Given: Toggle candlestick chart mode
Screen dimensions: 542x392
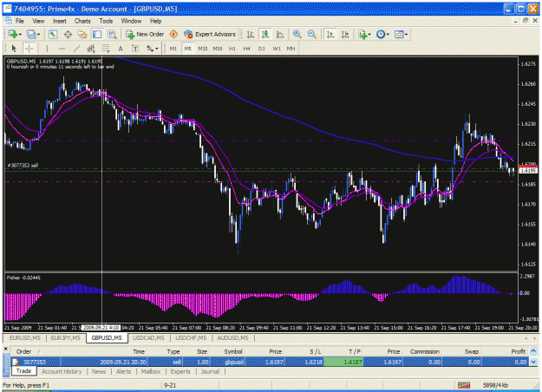Looking at the screenshot, I should 265,34.
